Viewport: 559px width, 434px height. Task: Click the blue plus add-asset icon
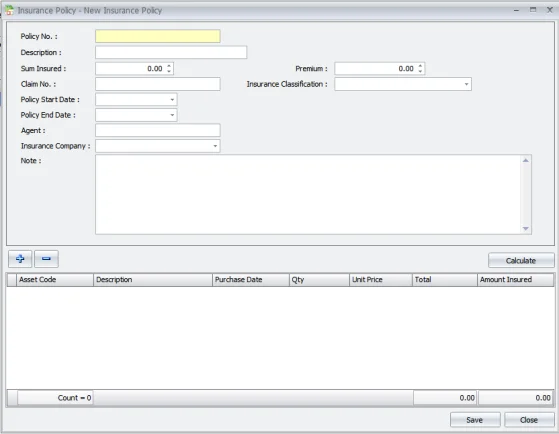click(x=20, y=259)
